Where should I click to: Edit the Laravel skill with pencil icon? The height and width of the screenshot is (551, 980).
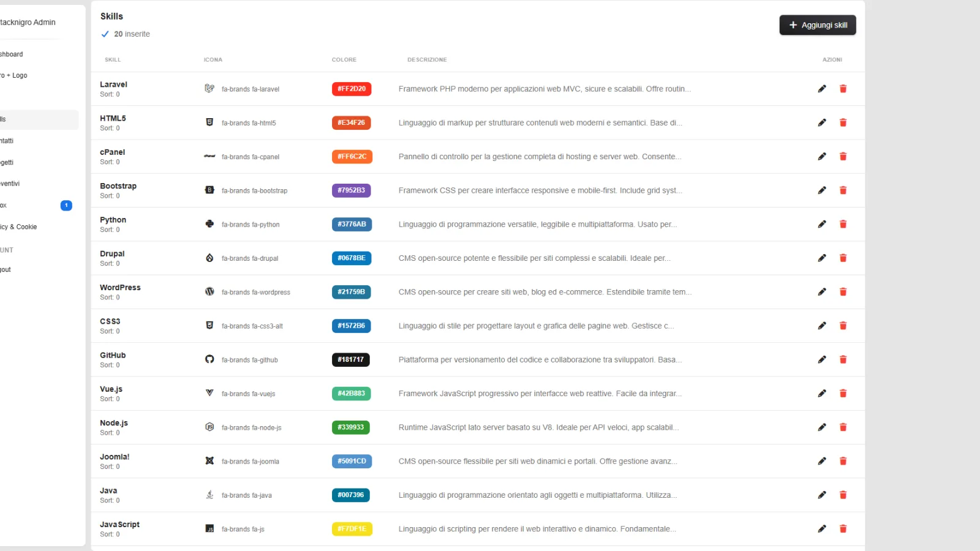point(822,89)
